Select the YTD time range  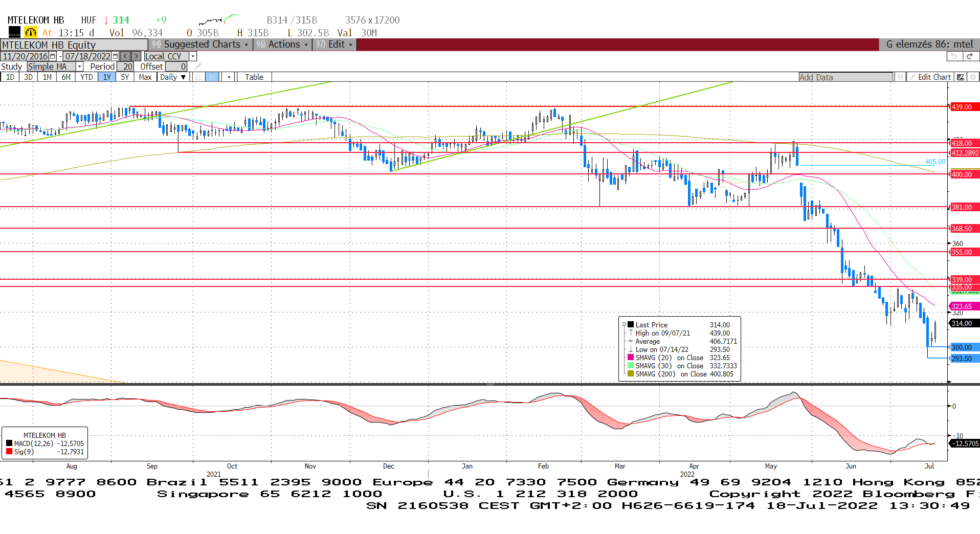point(86,77)
